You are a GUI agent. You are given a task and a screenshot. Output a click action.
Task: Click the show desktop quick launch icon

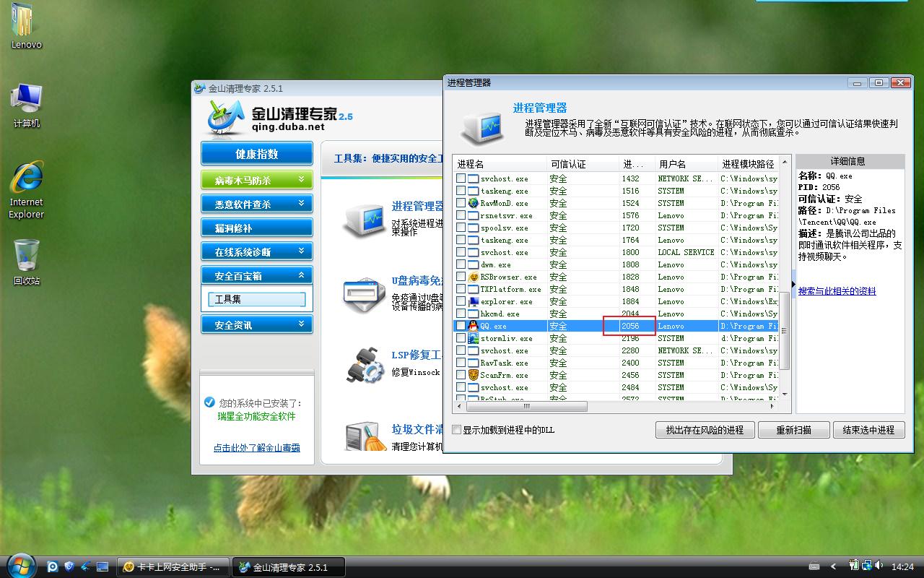[103, 566]
